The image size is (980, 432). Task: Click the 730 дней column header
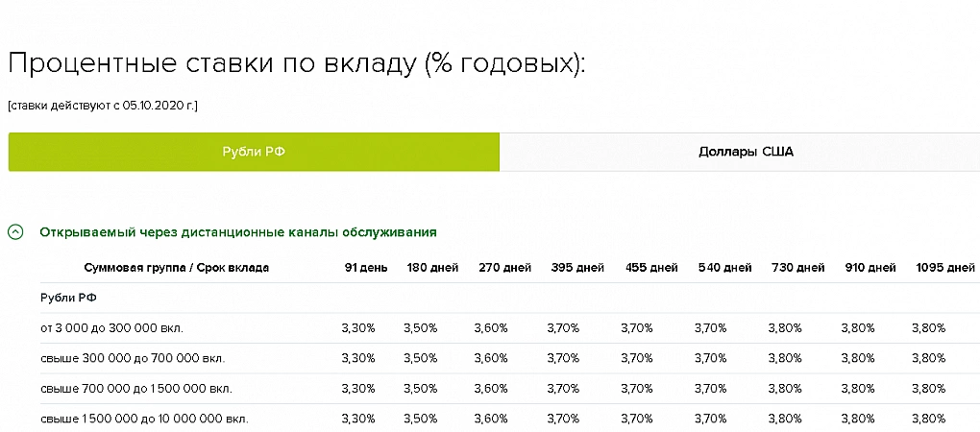tap(797, 268)
